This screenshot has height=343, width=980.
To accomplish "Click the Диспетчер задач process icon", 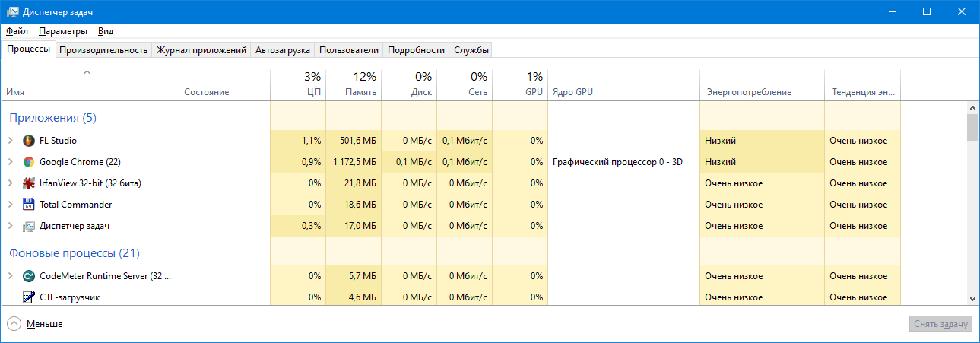I will (29, 226).
